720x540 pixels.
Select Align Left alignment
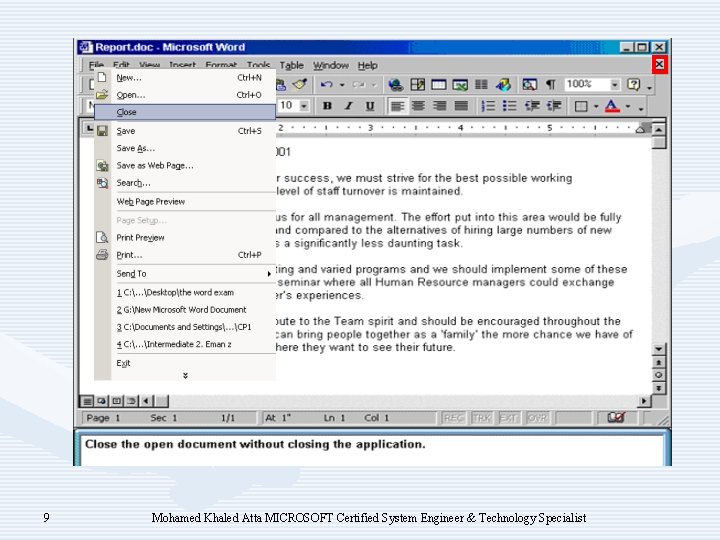tap(397, 106)
